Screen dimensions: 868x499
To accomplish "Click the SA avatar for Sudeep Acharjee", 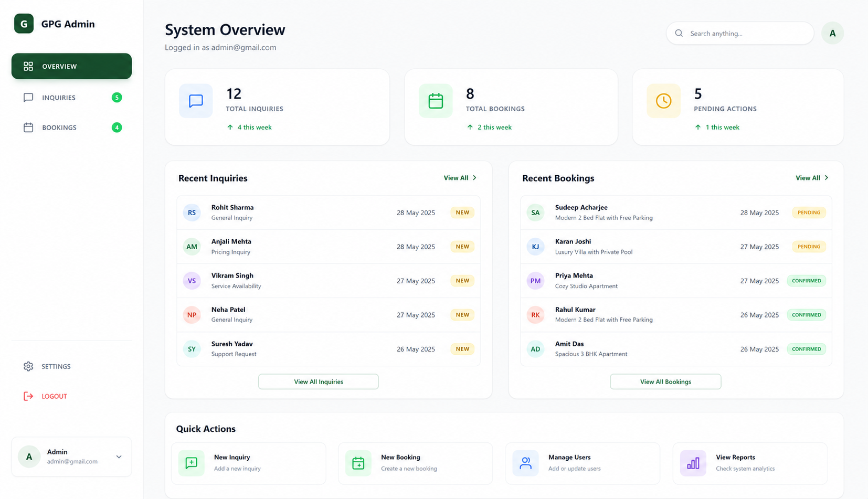I will coord(535,213).
